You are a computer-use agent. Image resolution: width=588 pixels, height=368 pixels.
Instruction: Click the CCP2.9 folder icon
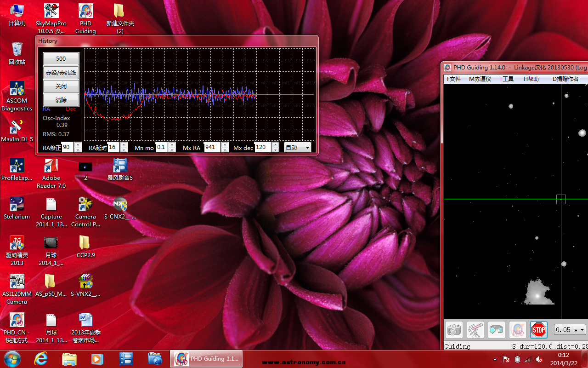point(85,247)
